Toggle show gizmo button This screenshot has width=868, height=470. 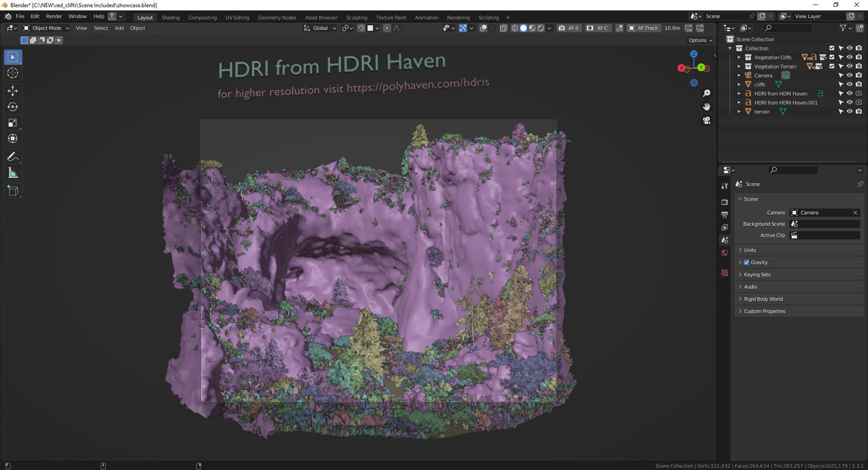pyautogui.click(x=463, y=28)
